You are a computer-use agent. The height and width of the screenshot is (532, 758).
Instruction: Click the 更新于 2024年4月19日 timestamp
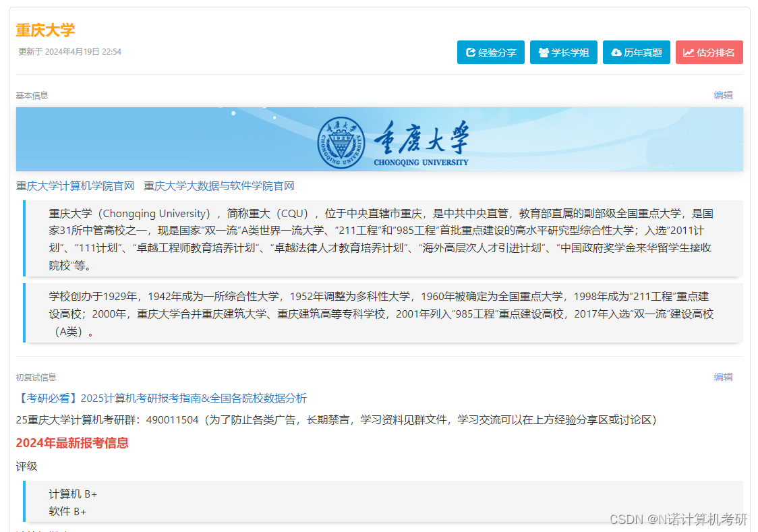coord(69,52)
